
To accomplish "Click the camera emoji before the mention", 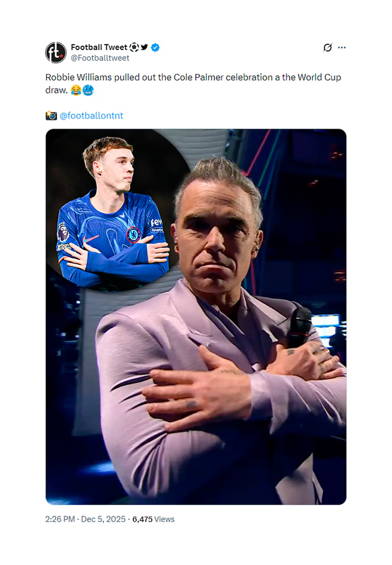I will click(51, 116).
